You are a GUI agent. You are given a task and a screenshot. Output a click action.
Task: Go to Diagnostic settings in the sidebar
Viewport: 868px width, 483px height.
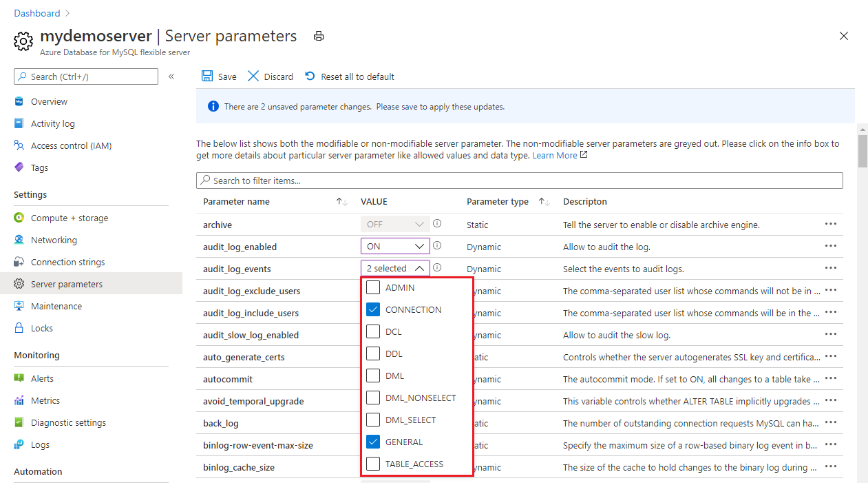(x=68, y=422)
